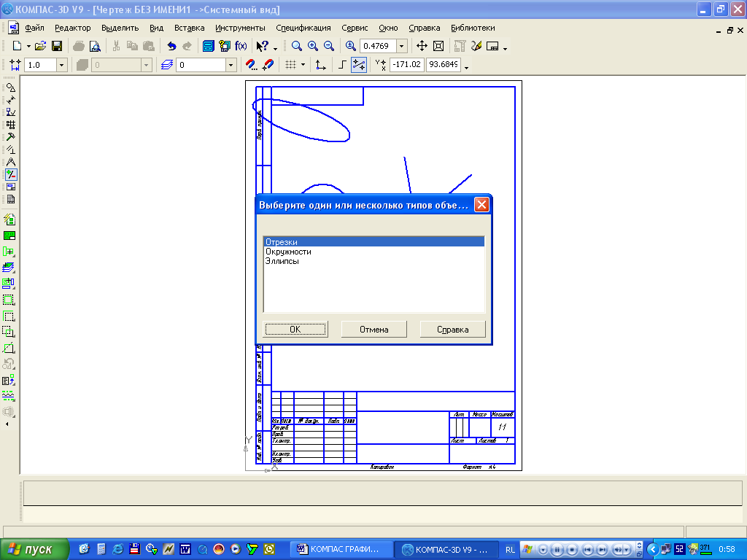Click the Справка button in the dialog
The height and width of the screenshot is (560, 747).
(452, 330)
